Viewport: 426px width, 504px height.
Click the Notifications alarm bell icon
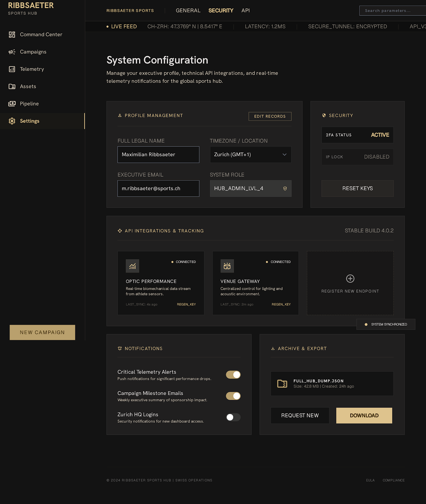pos(120,348)
